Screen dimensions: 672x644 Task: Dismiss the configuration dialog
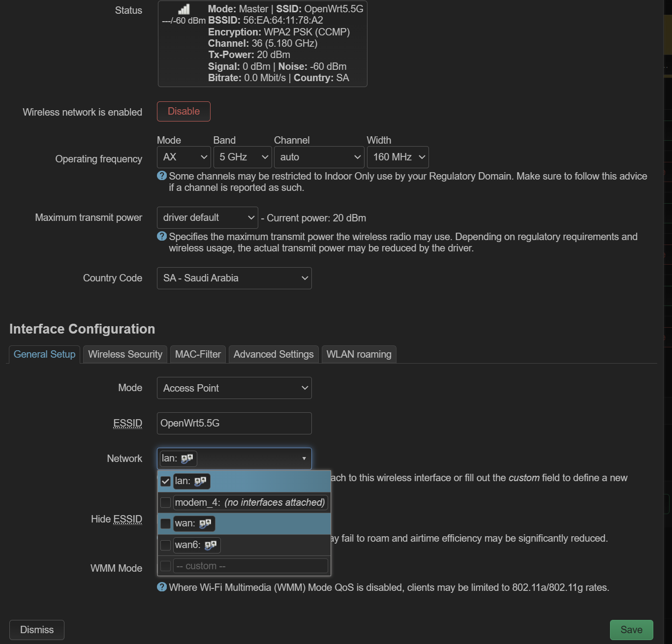pyautogui.click(x=37, y=630)
